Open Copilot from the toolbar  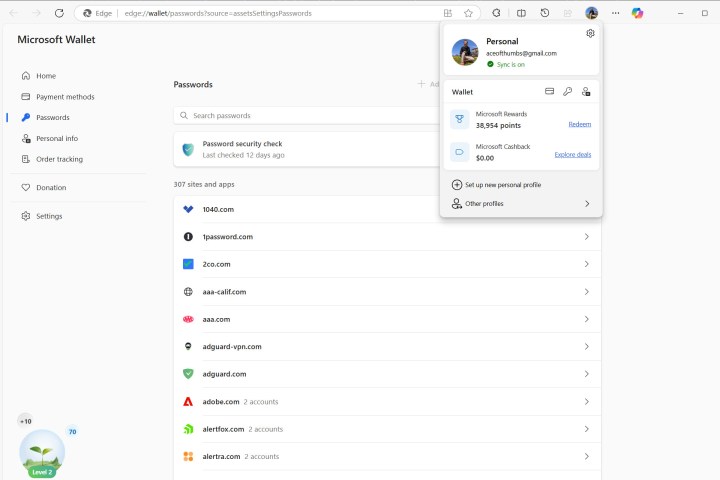click(x=637, y=13)
